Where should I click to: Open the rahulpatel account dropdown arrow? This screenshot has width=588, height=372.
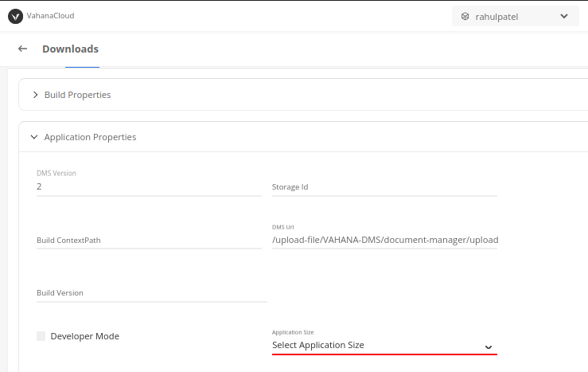[x=564, y=16]
